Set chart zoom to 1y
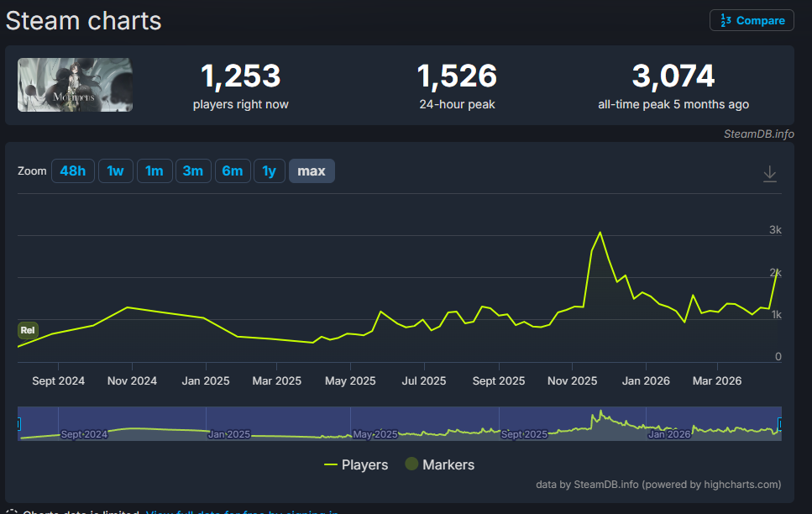Screen dimensions: 812x514 tap(270, 171)
